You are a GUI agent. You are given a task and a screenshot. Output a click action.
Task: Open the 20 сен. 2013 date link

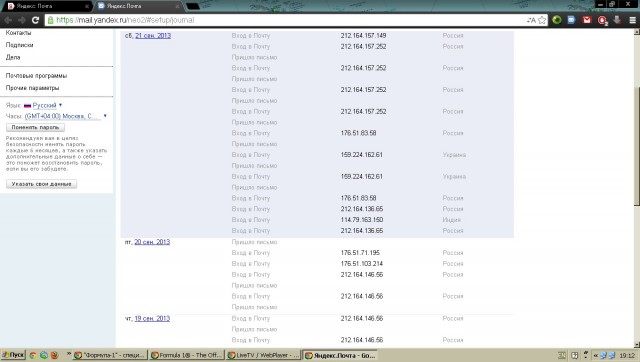(x=152, y=242)
